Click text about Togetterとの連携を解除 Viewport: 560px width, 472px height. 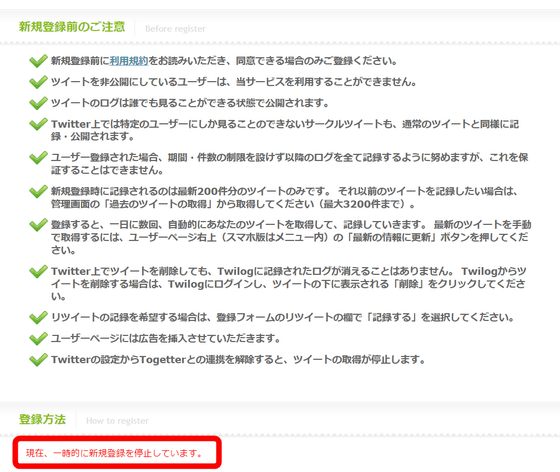(x=238, y=360)
